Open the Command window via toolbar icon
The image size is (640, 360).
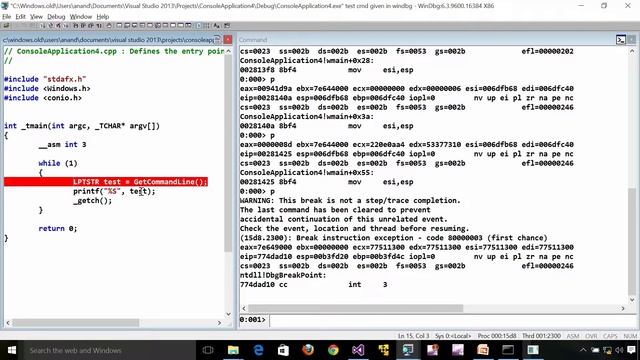[x=119, y=26]
